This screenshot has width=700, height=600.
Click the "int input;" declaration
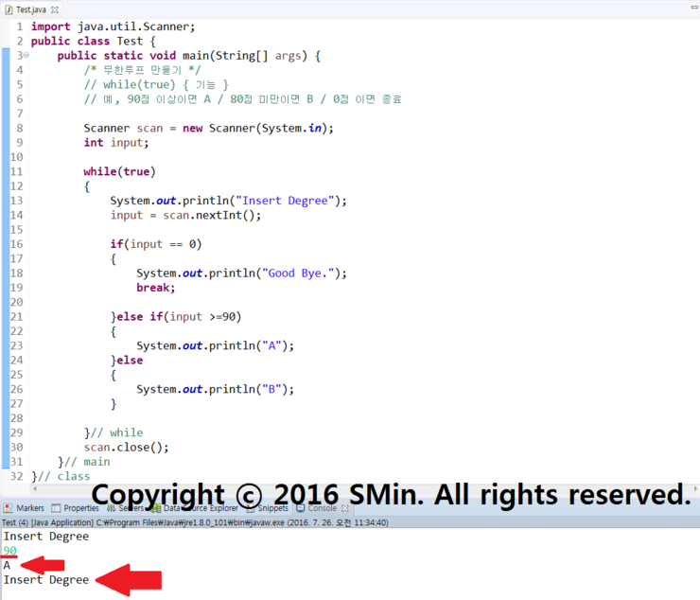(116, 143)
